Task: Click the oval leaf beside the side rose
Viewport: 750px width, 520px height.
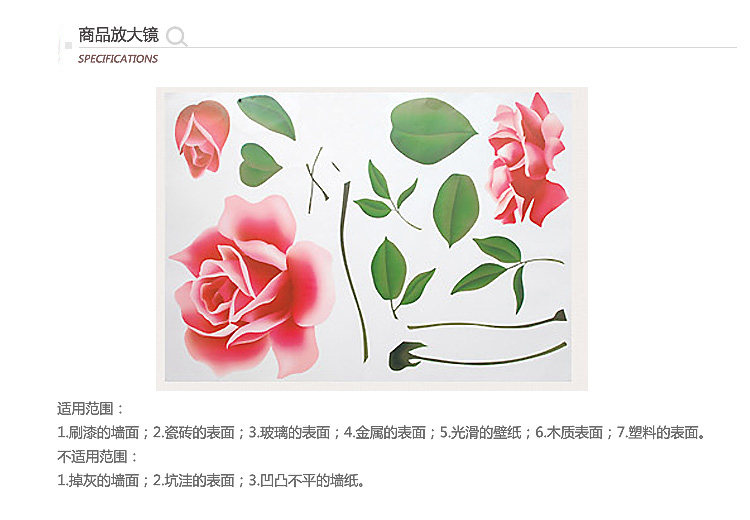Action: 456,210
